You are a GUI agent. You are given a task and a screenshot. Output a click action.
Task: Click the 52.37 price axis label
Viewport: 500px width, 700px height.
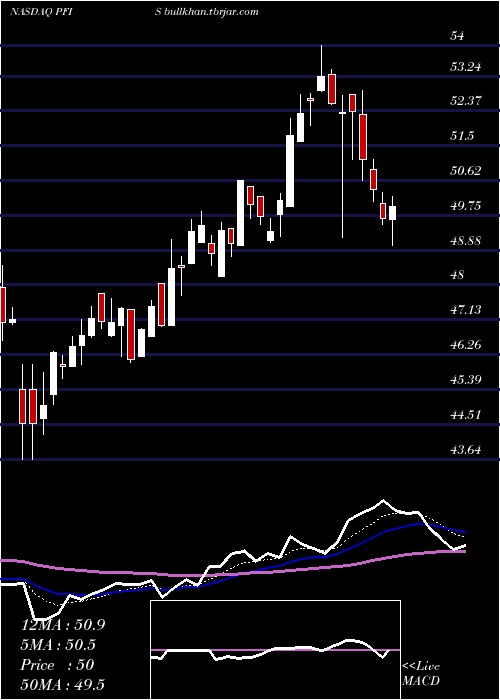[466, 101]
